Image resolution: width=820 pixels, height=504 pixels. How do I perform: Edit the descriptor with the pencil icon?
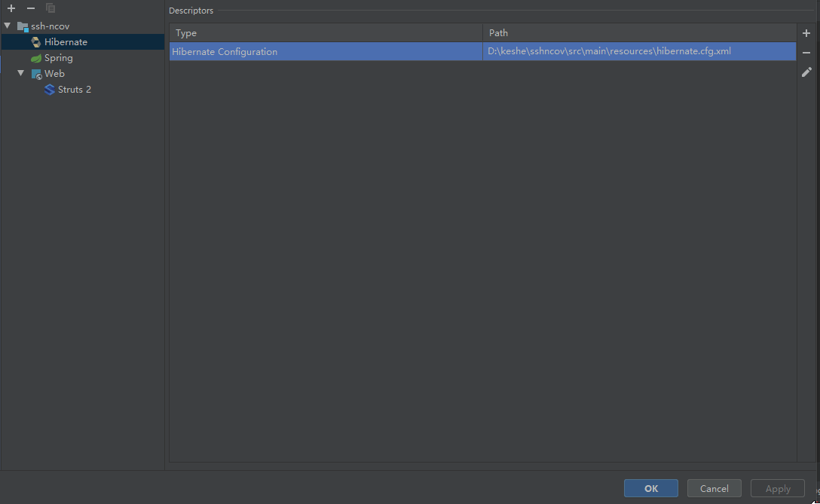[x=806, y=72]
